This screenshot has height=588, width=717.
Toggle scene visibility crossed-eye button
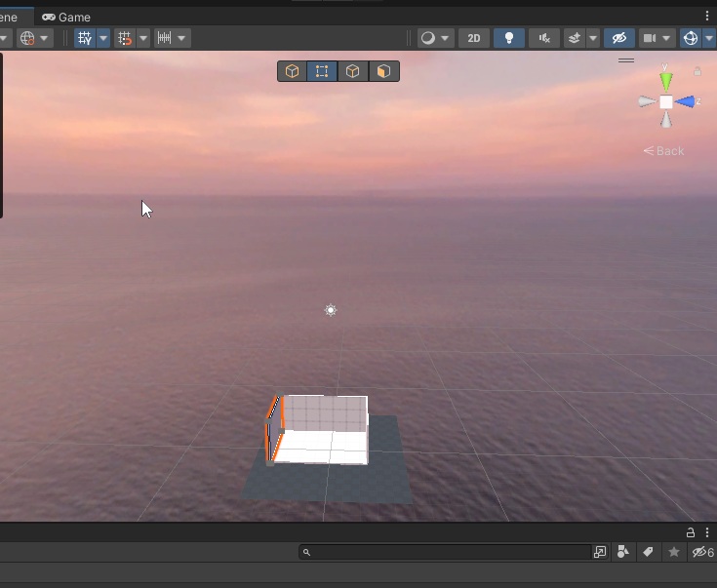(618, 38)
